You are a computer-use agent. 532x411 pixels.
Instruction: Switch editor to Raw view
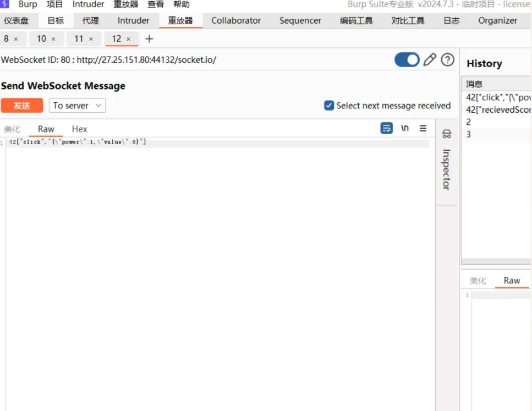tap(46, 129)
